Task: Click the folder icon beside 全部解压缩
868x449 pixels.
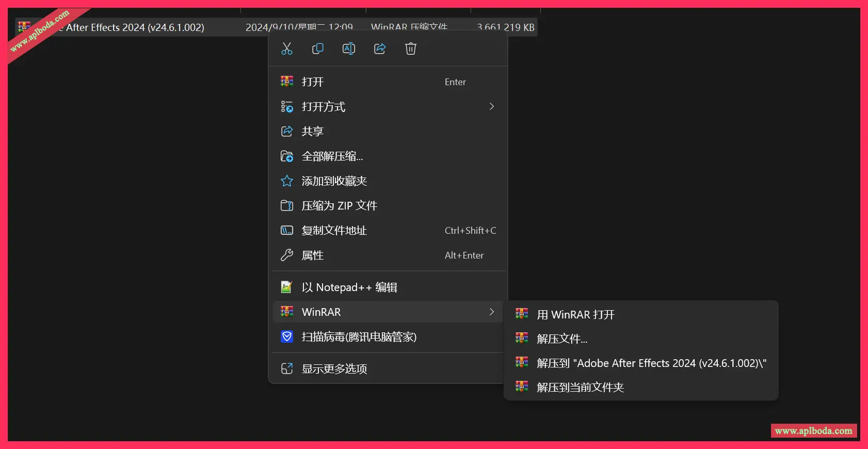Action: tap(287, 156)
